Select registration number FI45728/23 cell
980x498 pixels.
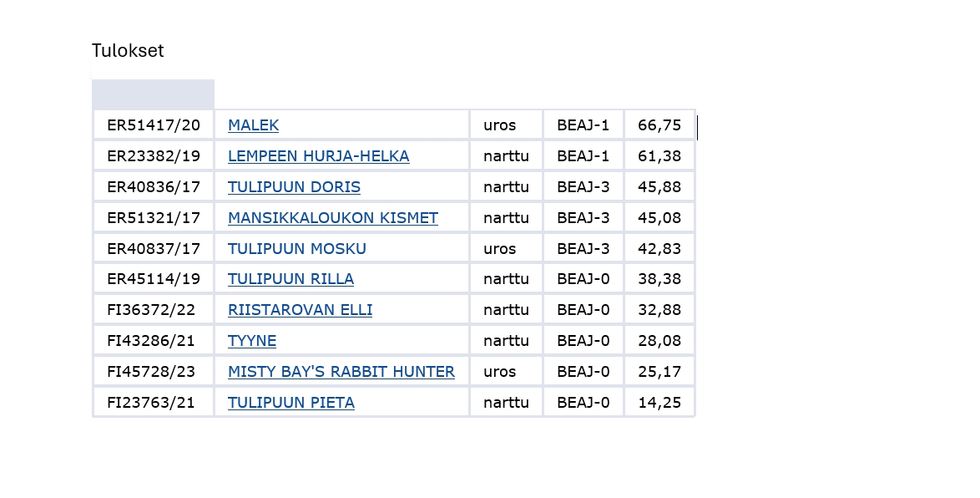(x=151, y=372)
